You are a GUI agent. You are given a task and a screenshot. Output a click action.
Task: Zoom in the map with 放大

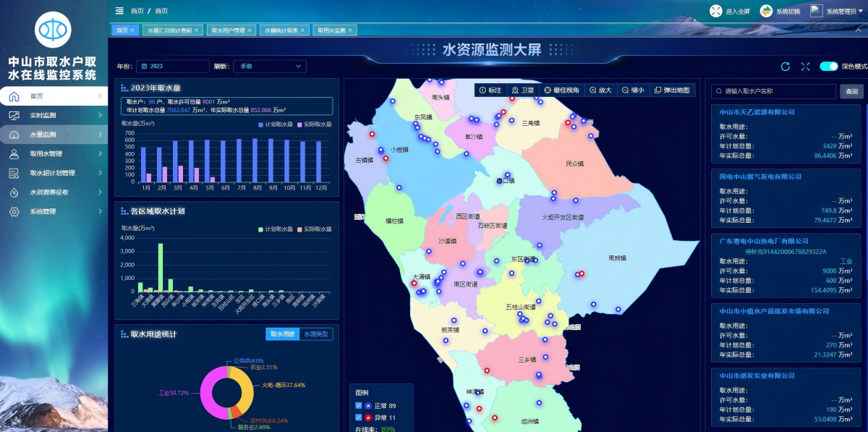click(x=600, y=90)
